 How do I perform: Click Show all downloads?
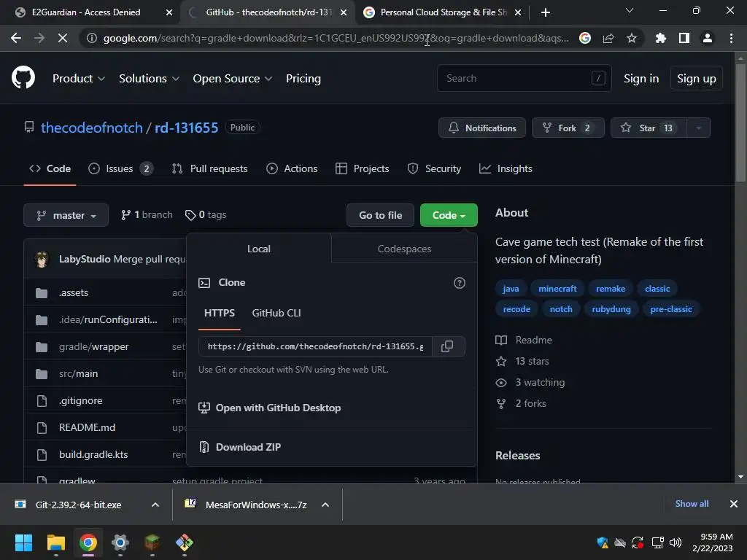pyautogui.click(x=692, y=504)
